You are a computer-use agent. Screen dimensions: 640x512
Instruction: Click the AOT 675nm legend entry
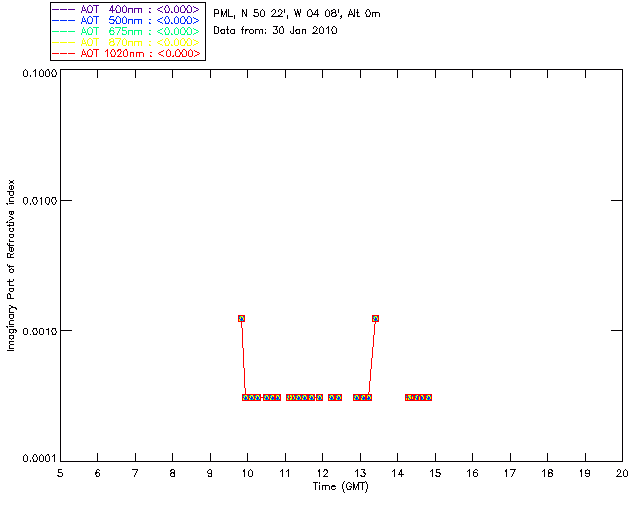(x=128, y=31)
